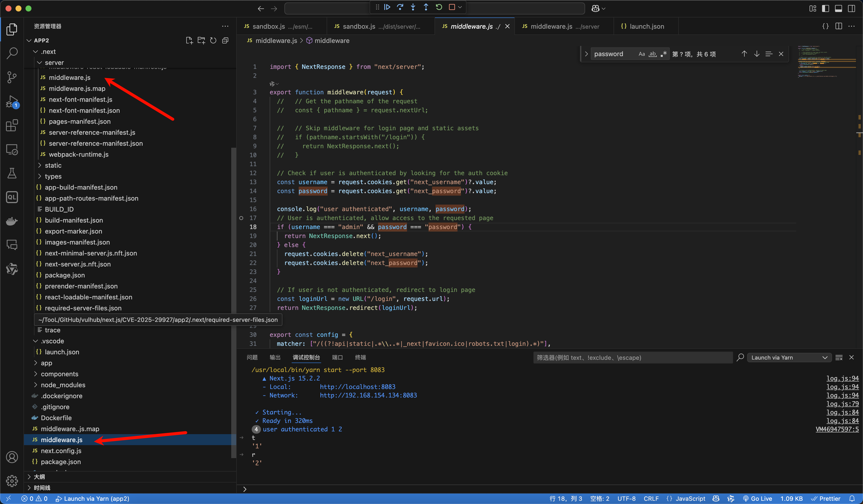Toggle Use Regular Expression in find widget
The width and height of the screenshot is (863, 504).
[x=664, y=54]
